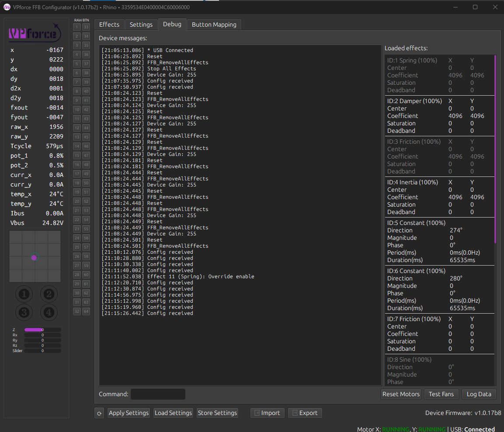Click the Test Fans button
Viewport: 504px width, 432px height.
point(441,394)
